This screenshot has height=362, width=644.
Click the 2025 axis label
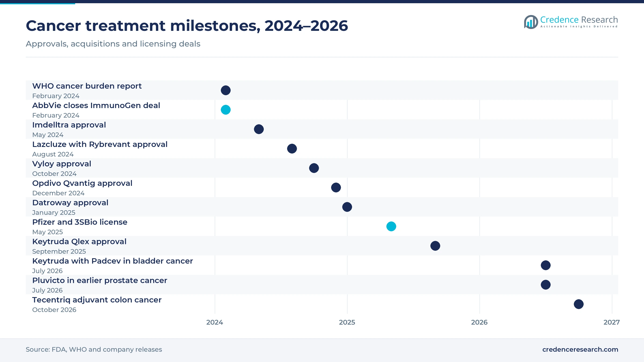click(x=347, y=322)
